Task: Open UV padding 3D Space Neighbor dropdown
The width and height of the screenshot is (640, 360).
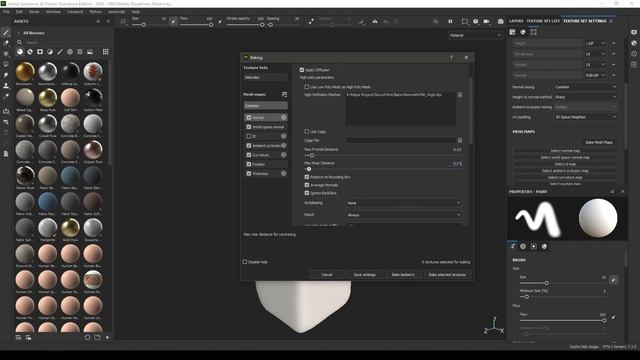Action: 585,117
